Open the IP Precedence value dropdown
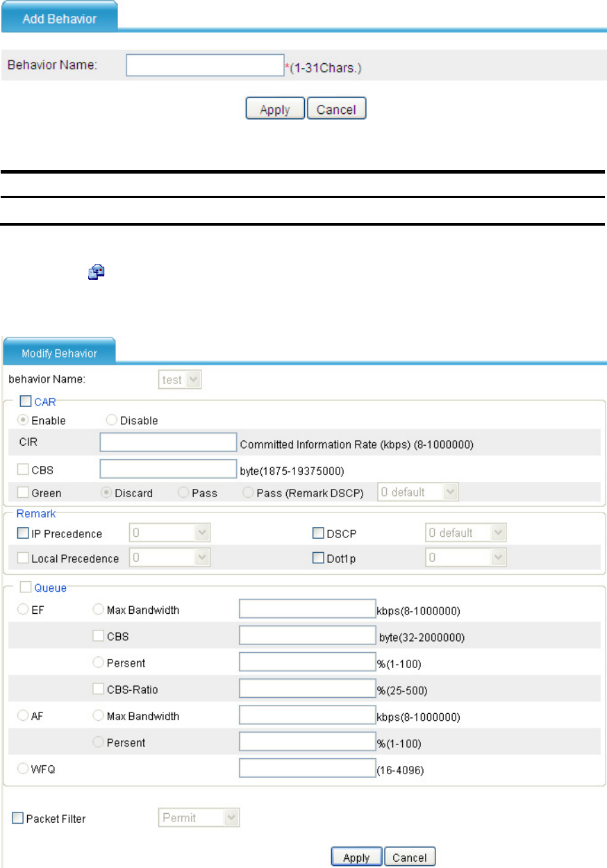Image resolution: width=607 pixels, height=868 pixels. tap(169, 533)
